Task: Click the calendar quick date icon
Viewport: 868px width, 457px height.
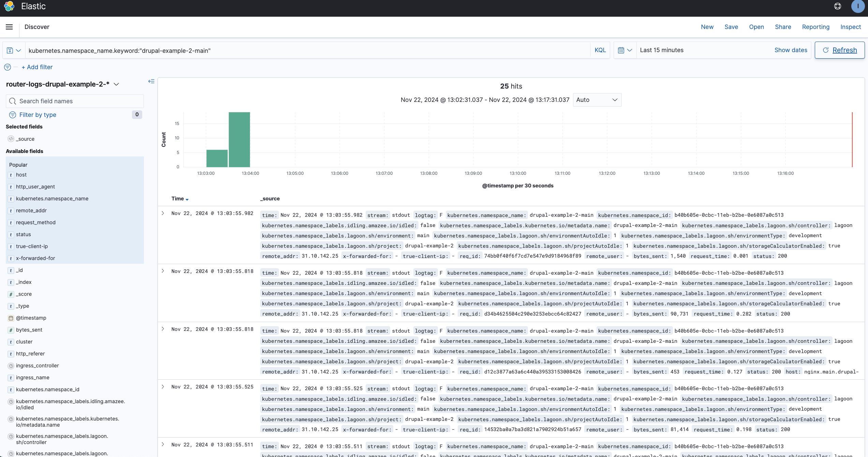Action: click(625, 50)
